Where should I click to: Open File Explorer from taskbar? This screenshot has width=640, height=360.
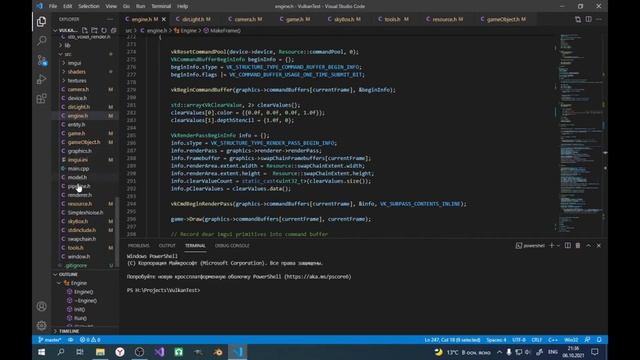100,352
